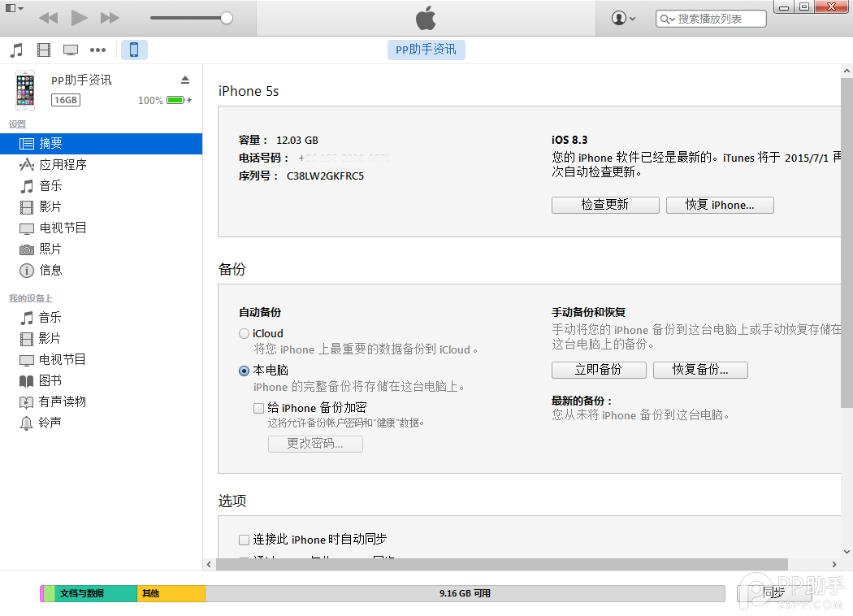Open the account menu beside the user icon
Screen dimensions: 853x616
623,17
